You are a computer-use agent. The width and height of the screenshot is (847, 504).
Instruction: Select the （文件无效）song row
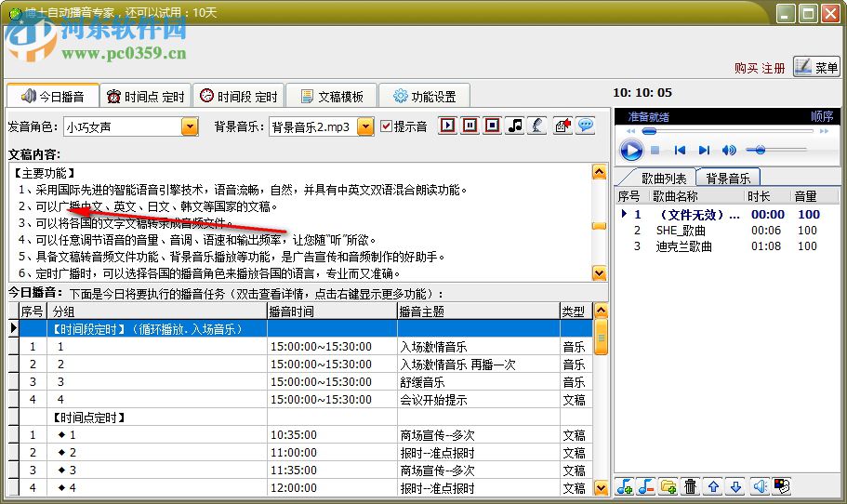[x=727, y=215]
